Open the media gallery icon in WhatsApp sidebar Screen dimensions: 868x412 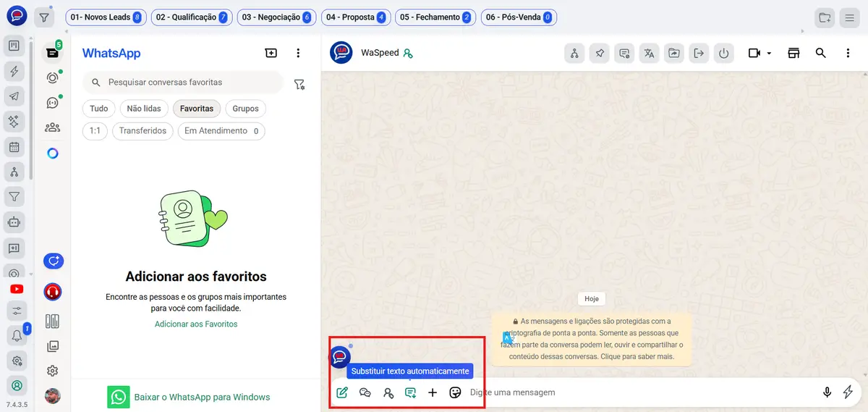coord(52,346)
